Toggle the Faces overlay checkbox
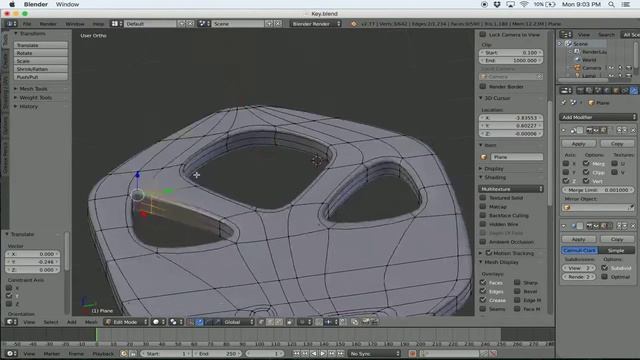640x360 pixels. tap(483, 282)
